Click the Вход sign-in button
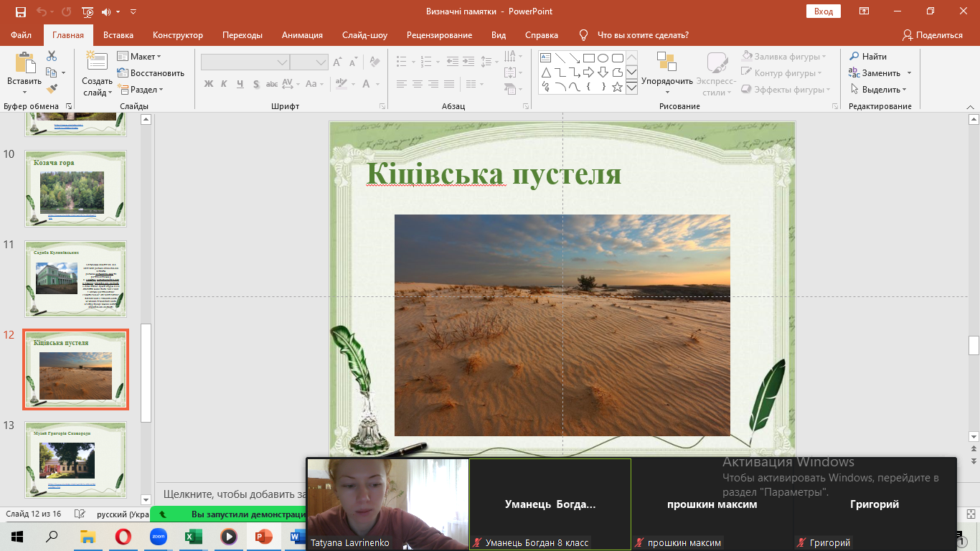 (x=824, y=11)
